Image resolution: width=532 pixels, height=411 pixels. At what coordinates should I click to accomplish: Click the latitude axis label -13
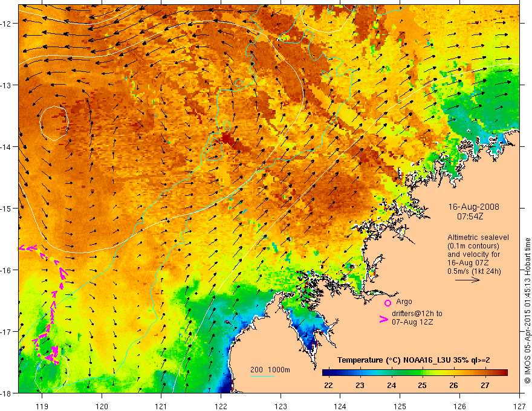coord(6,85)
